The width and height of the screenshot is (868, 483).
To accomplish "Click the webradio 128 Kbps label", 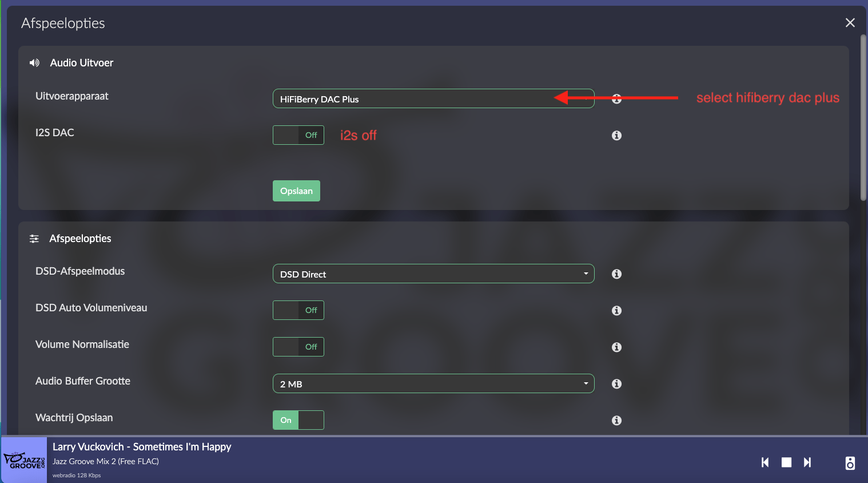I will (x=77, y=475).
